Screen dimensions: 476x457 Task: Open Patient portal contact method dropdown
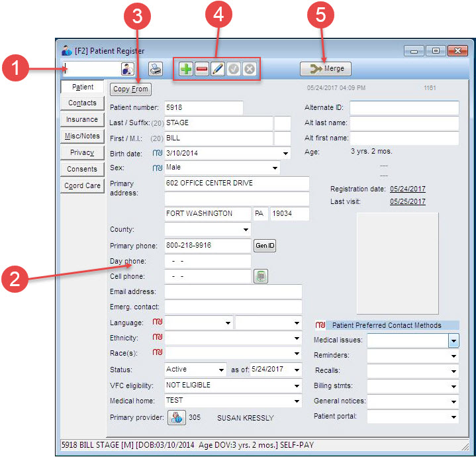(x=453, y=417)
